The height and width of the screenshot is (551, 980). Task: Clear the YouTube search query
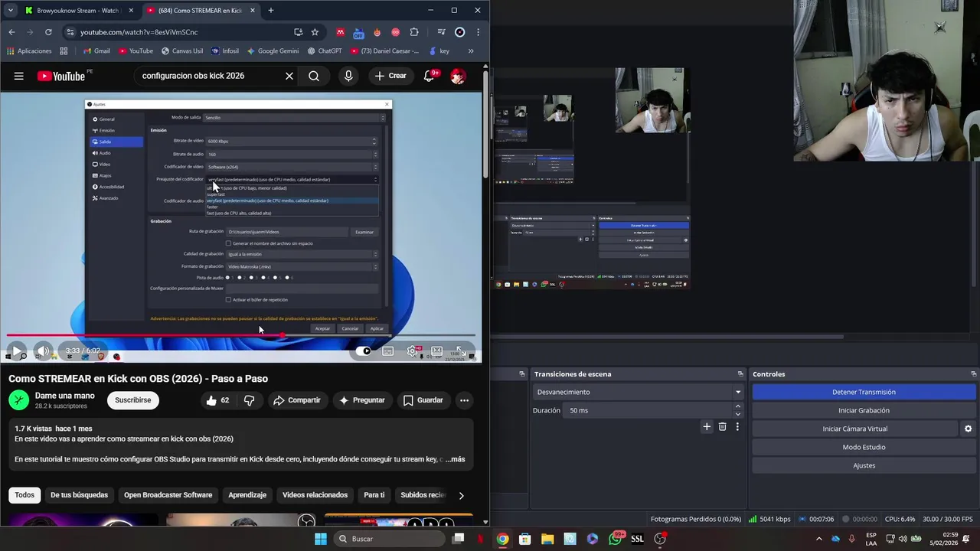point(289,76)
